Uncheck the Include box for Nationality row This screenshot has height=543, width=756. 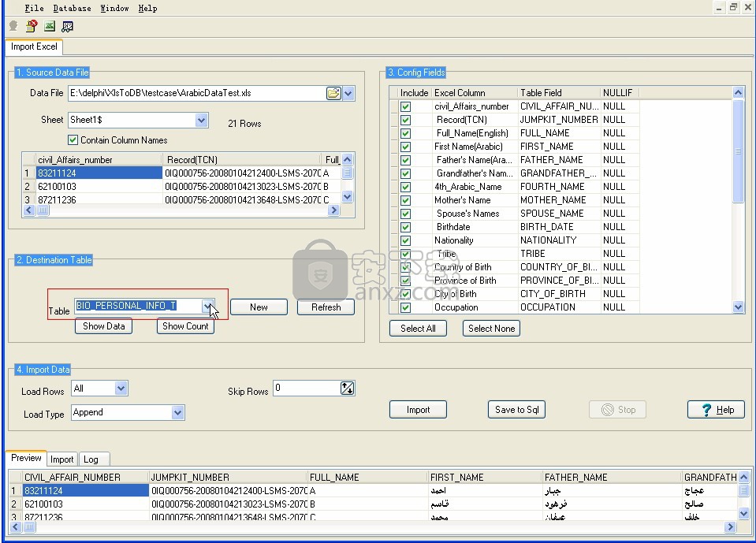point(405,240)
